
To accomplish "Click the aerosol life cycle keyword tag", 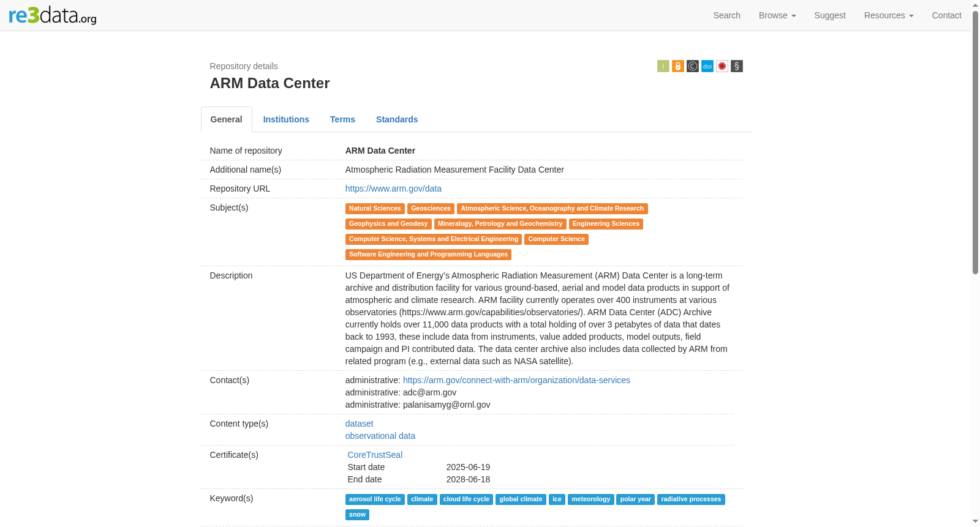I will point(375,499).
